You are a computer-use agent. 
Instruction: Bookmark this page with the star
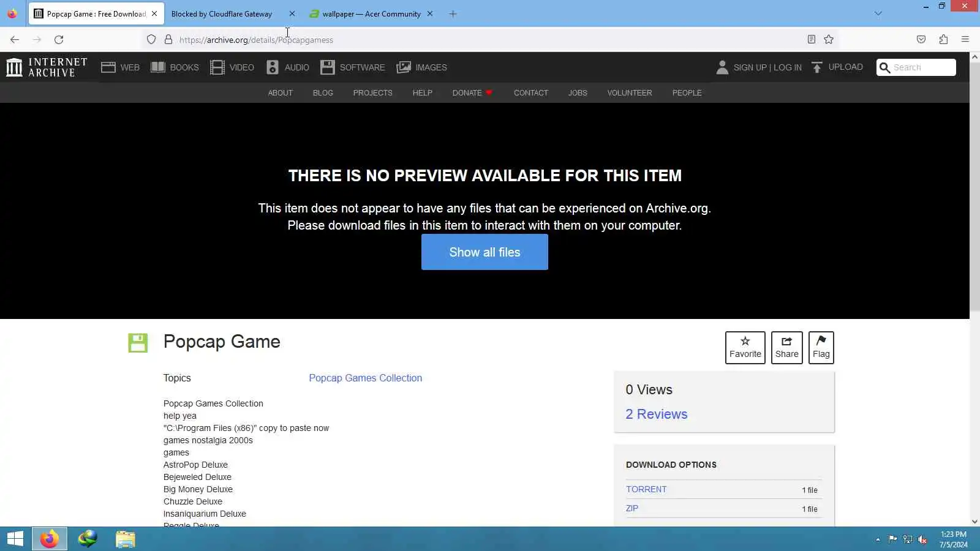pyautogui.click(x=829, y=40)
